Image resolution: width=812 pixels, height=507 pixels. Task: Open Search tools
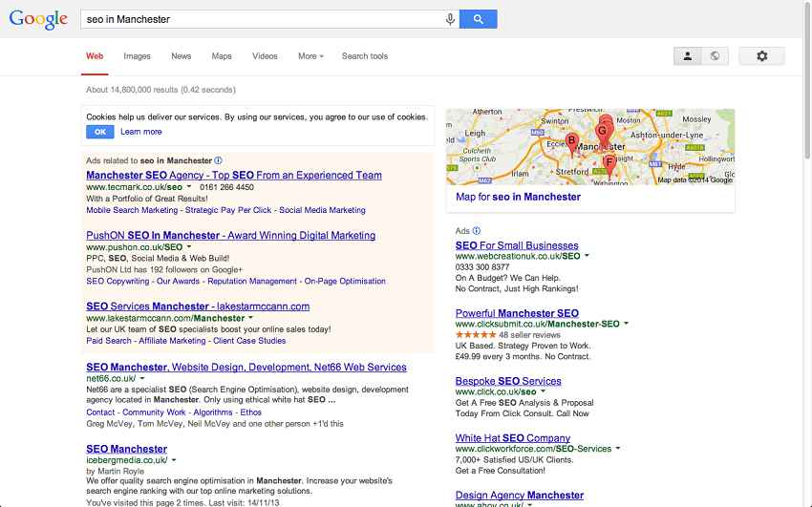click(365, 56)
